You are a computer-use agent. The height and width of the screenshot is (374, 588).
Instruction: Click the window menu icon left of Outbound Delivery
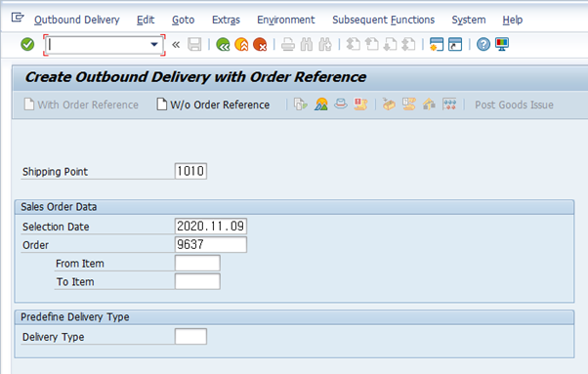coord(18,18)
